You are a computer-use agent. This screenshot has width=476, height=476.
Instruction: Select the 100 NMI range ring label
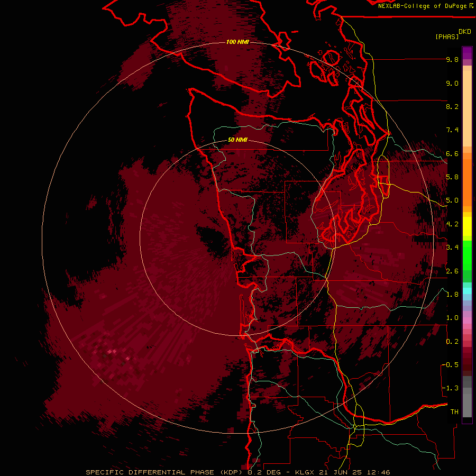tap(237, 42)
